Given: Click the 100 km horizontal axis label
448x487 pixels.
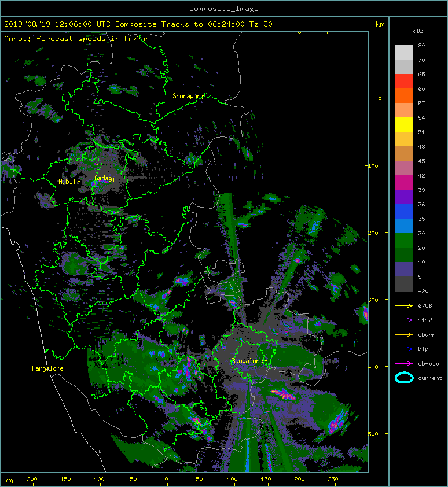Looking at the screenshot, I should coord(232,479).
